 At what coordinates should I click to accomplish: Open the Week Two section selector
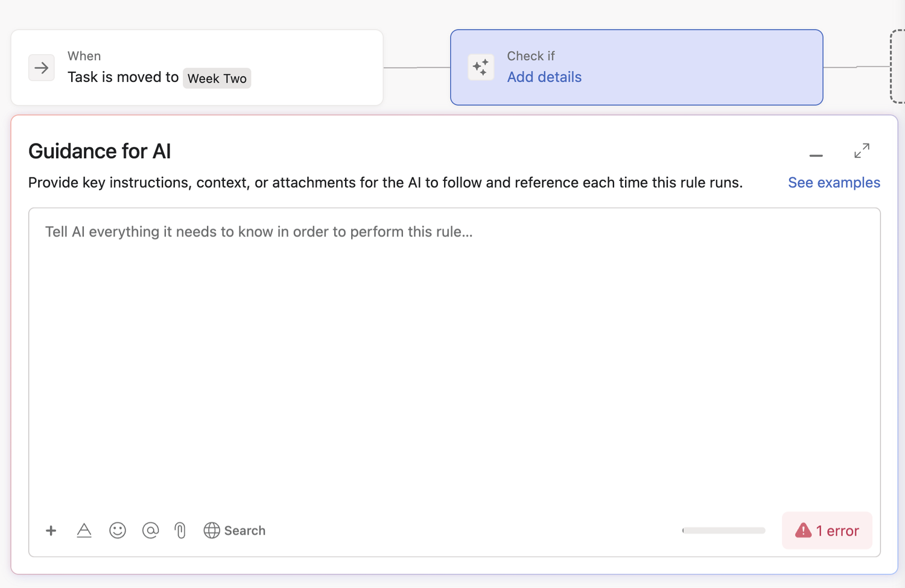point(217,78)
